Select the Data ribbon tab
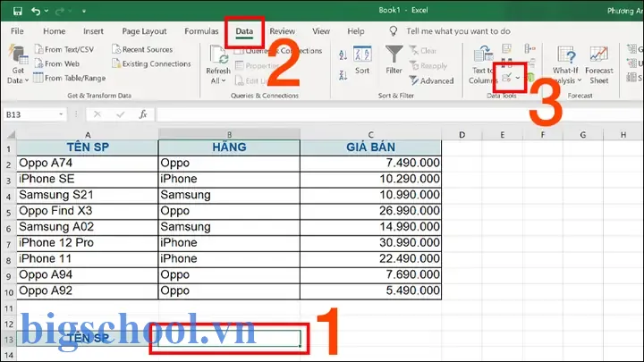644x362 pixels. click(244, 31)
